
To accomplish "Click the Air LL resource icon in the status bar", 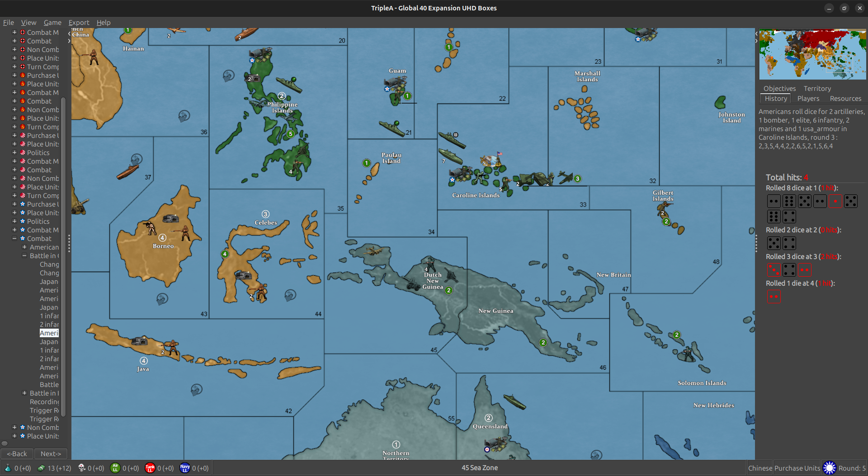I will tap(116, 468).
